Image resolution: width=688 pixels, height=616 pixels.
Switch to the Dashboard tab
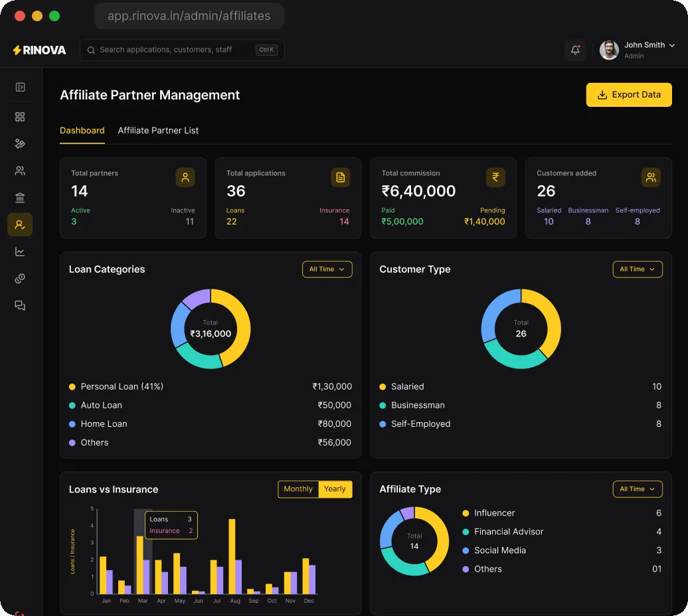click(x=82, y=130)
